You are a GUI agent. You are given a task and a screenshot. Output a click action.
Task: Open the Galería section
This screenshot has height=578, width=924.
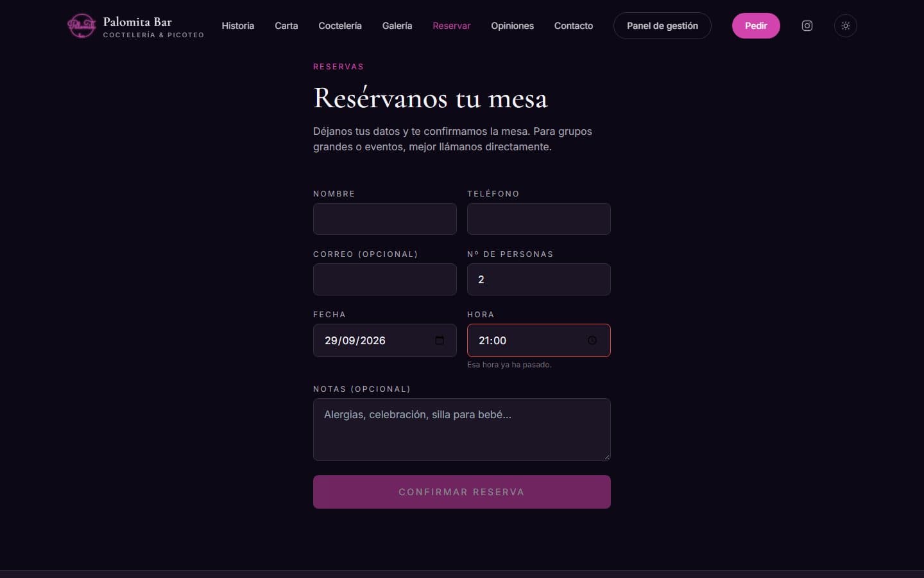click(x=397, y=26)
